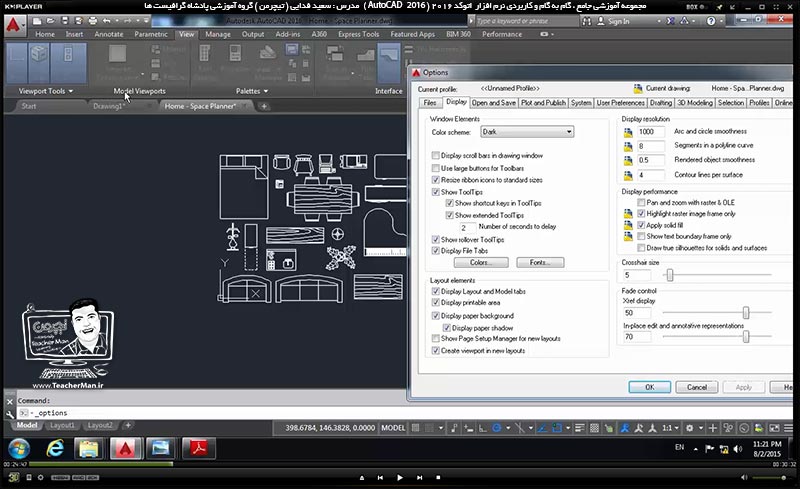Open the Workspace Switching dropdown arrow
The height and width of the screenshot is (489, 800).
701,428
